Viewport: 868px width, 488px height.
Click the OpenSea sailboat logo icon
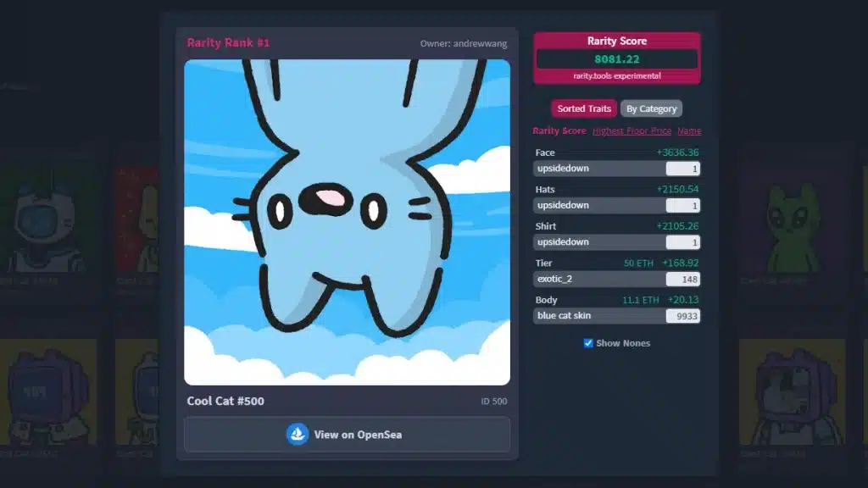(298, 435)
